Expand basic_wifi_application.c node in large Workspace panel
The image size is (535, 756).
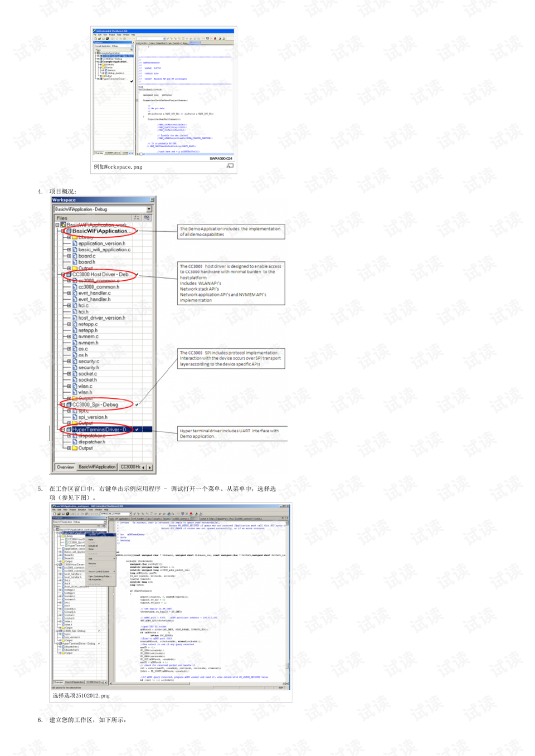(69, 250)
